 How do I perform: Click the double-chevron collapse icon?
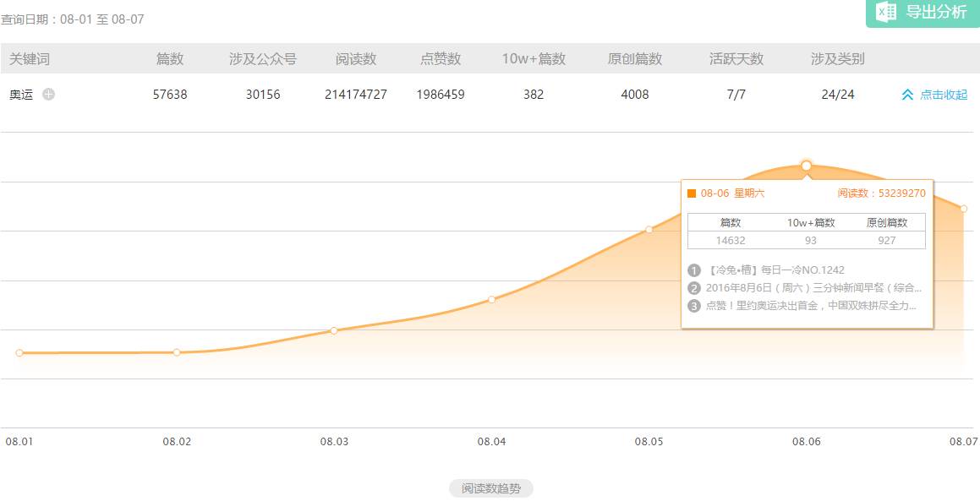907,95
